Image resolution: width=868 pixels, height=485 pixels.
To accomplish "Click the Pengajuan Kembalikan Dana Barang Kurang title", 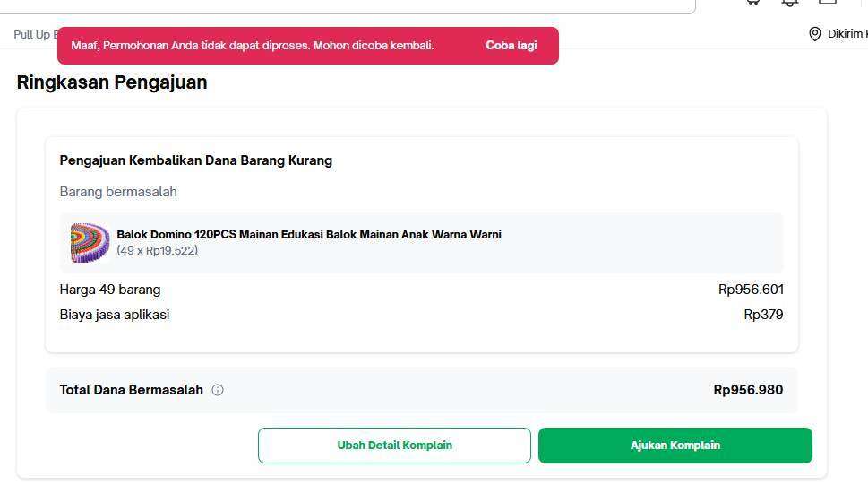I will point(196,160).
